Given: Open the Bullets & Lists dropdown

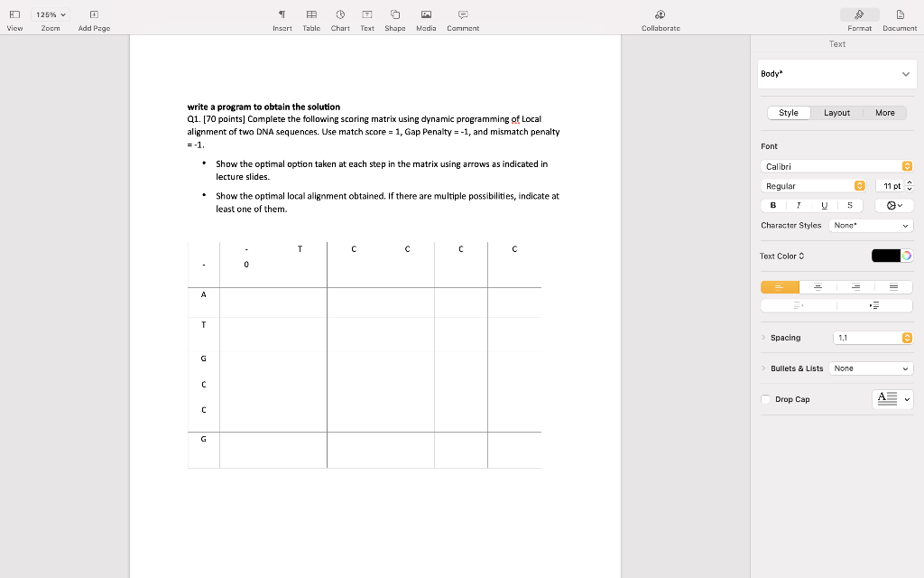Looking at the screenshot, I should (x=870, y=368).
